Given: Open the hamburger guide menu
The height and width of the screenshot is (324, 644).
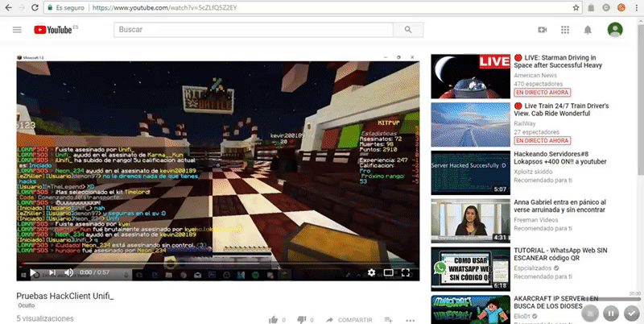Looking at the screenshot, I should tap(17, 30).
